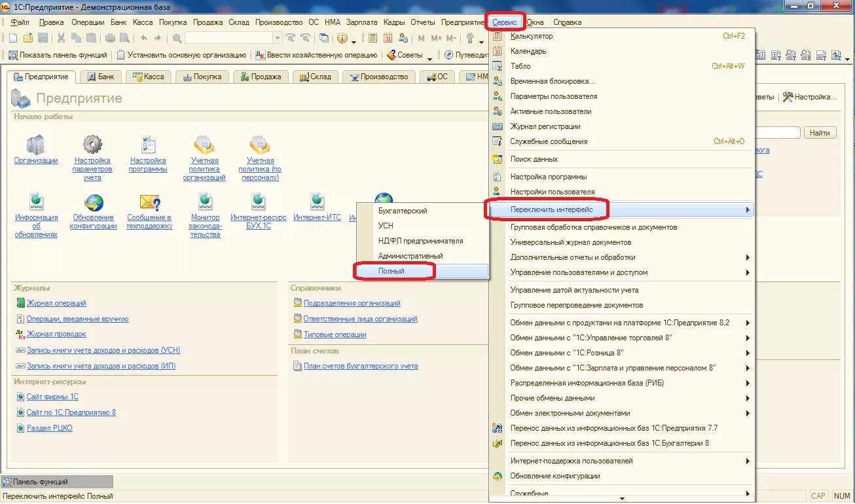Image resolution: width=855 pixels, height=504 pixels.
Task: Click the Найти button
Action: click(820, 132)
